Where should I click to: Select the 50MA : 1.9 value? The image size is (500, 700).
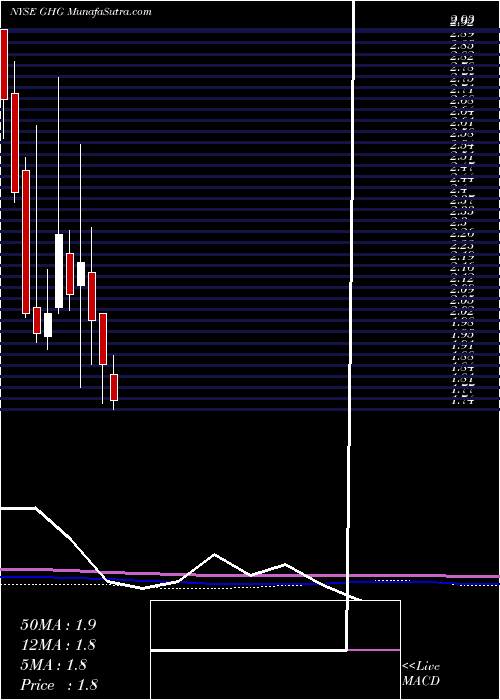click(58, 624)
